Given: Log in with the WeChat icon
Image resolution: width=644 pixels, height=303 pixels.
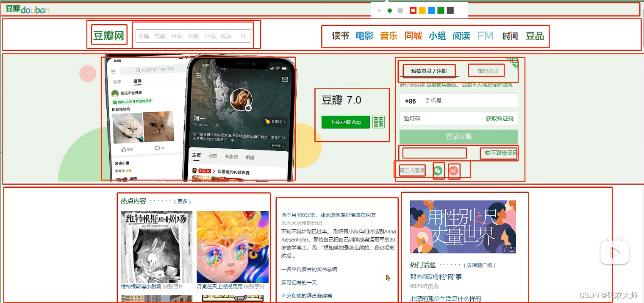Looking at the screenshot, I should click(x=438, y=171).
